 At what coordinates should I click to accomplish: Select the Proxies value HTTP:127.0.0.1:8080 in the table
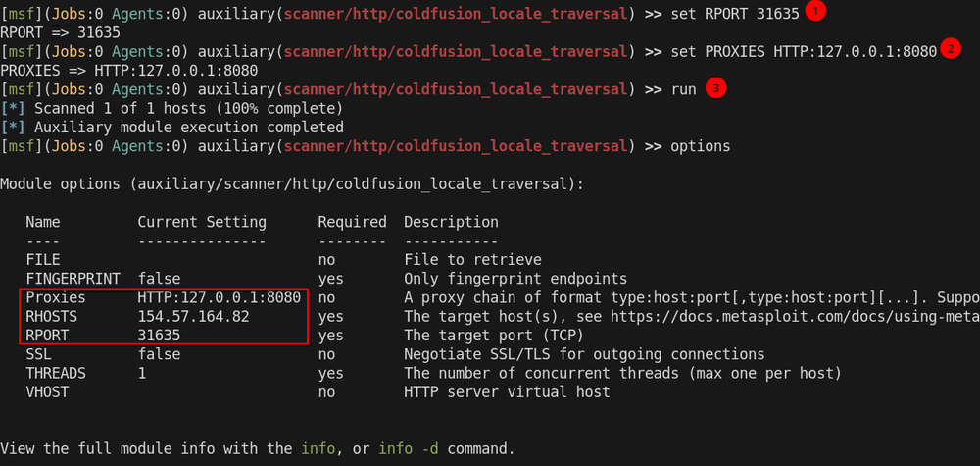[x=219, y=297]
